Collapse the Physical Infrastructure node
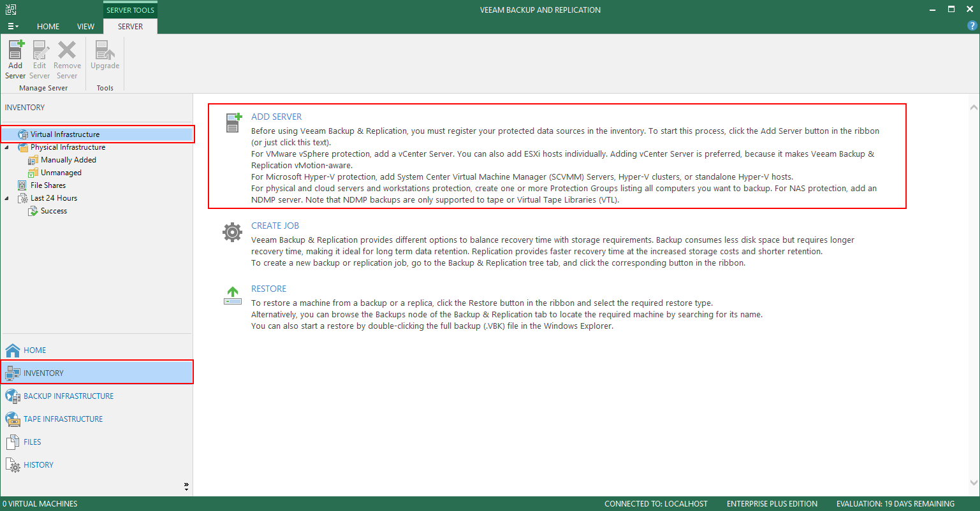This screenshot has width=980, height=511. pyautogui.click(x=7, y=147)
